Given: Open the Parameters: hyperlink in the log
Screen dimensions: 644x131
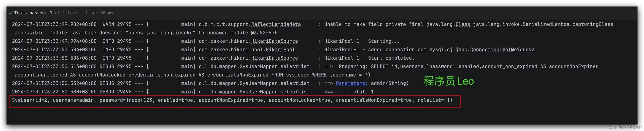Looking at the screenshot, I should click(x=352, y=83).
